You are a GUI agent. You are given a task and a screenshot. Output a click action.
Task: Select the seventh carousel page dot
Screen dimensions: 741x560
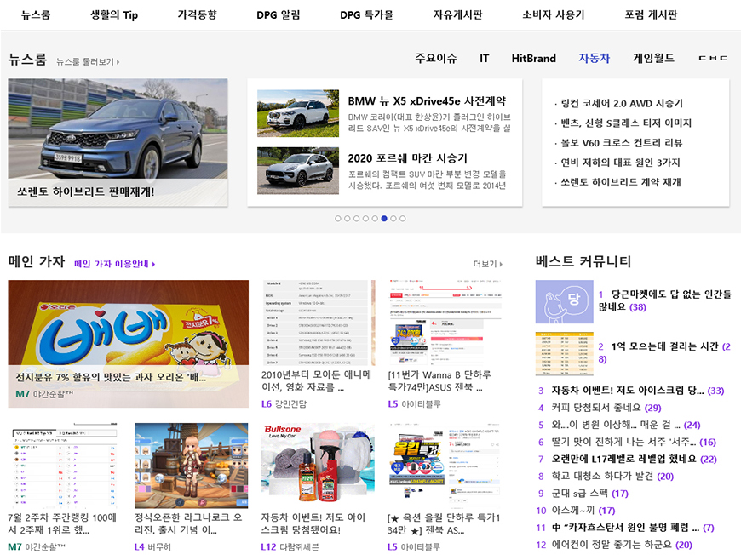393,219
